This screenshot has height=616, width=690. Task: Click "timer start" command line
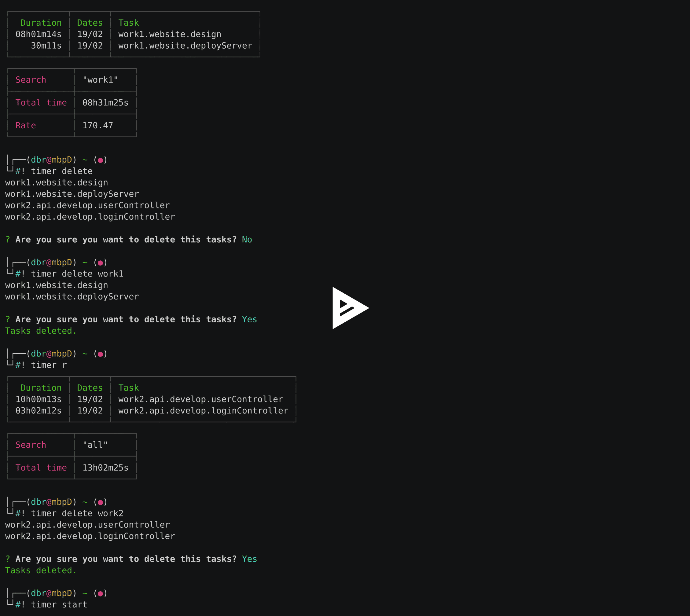pyautogui.click(x=59, y=605)
